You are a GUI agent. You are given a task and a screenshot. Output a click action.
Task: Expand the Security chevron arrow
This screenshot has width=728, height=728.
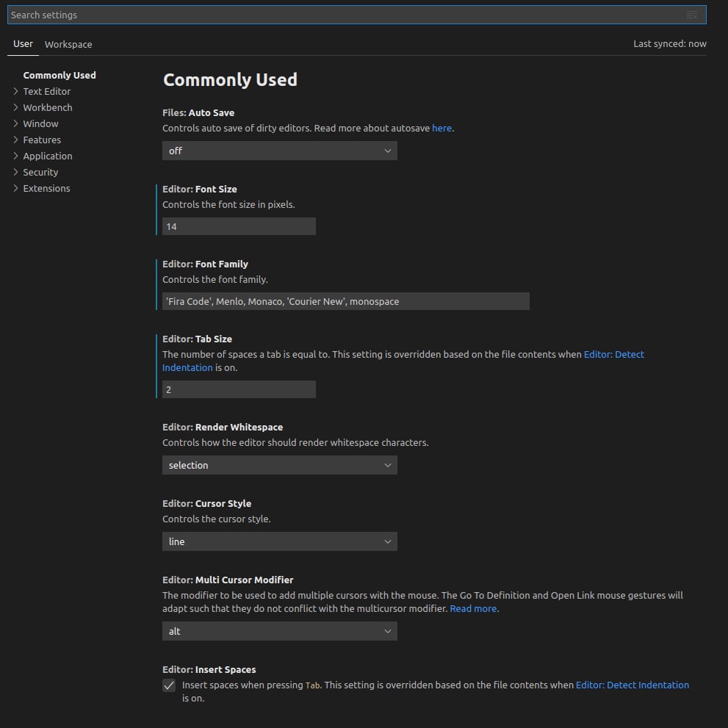[x=15, y=172]
